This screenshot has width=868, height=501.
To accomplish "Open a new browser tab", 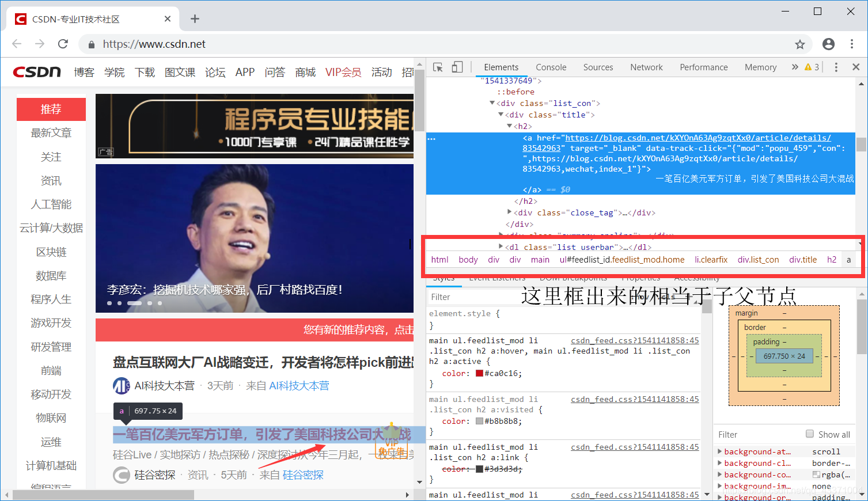I will pos(195,19).
